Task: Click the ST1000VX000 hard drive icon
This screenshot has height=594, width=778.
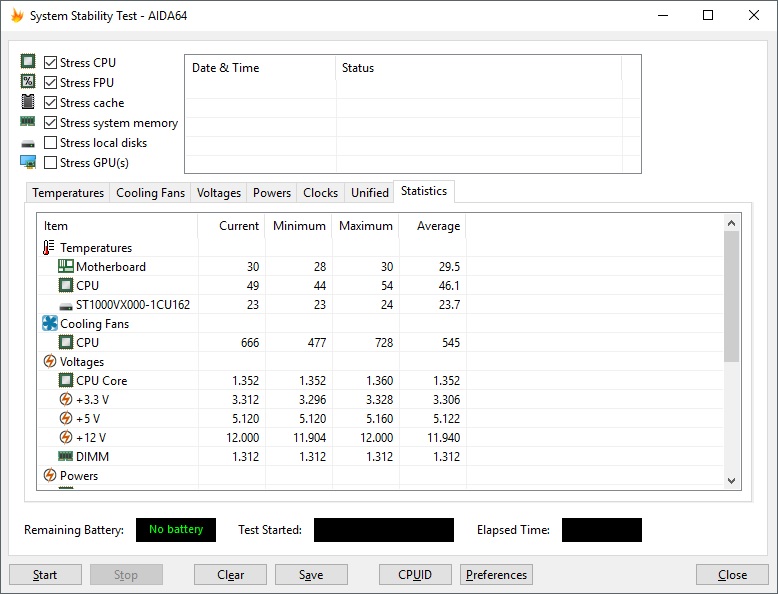Action: (x=65, y=307)
